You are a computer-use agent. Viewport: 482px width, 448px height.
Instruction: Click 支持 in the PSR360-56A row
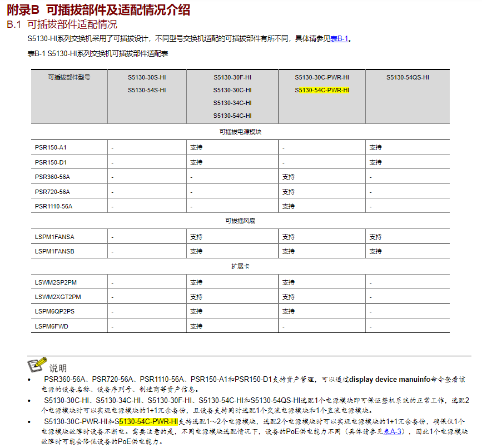[289, 177]
